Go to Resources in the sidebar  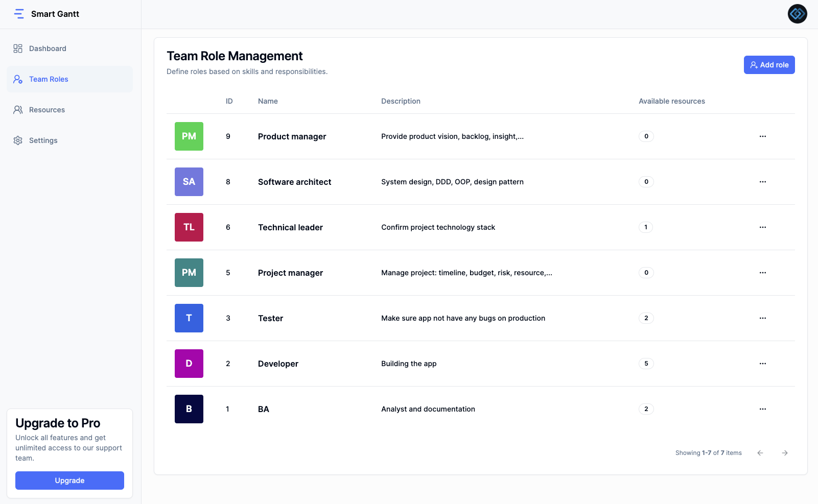pos(69,110)
